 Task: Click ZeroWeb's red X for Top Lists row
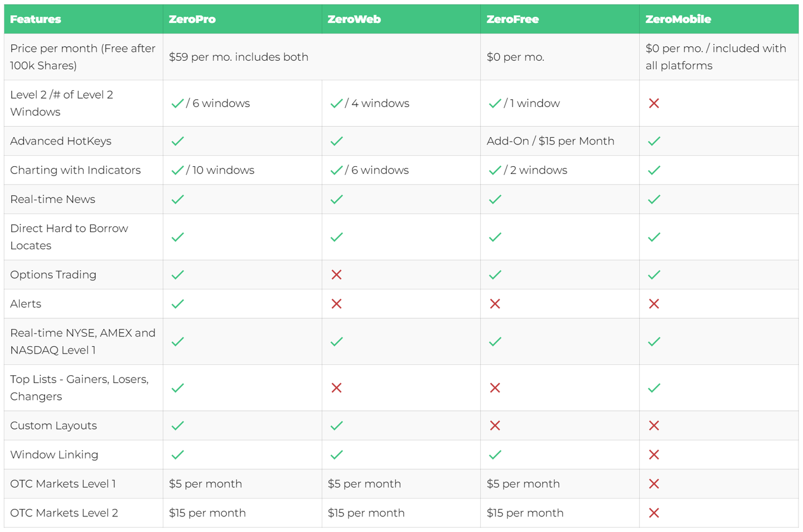336,388
